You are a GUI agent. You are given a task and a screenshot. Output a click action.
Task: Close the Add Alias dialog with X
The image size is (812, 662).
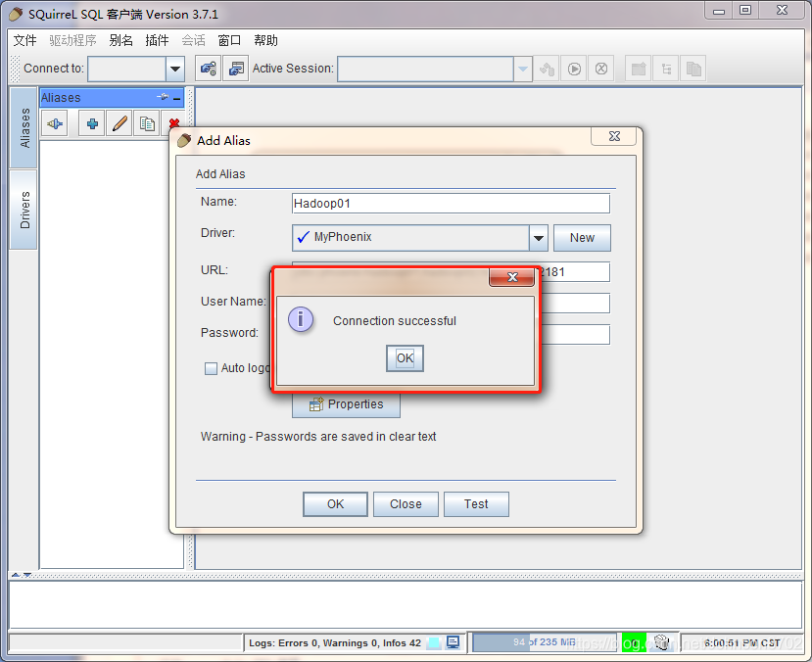pos(614,136)
